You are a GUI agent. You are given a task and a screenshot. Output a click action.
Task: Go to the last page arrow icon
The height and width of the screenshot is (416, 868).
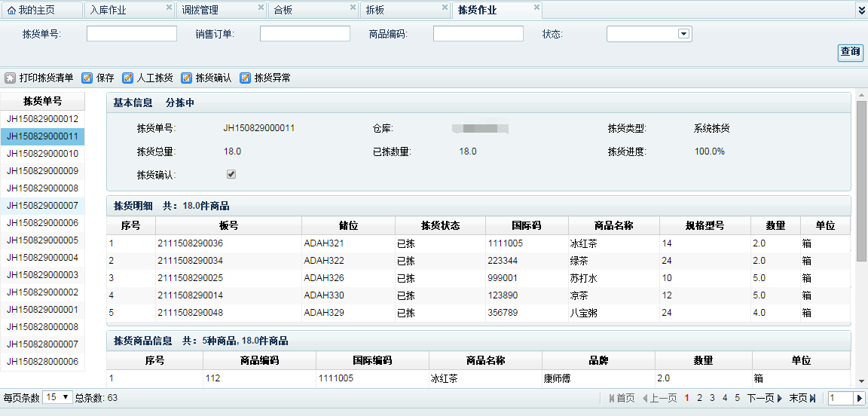pos(812,398)
